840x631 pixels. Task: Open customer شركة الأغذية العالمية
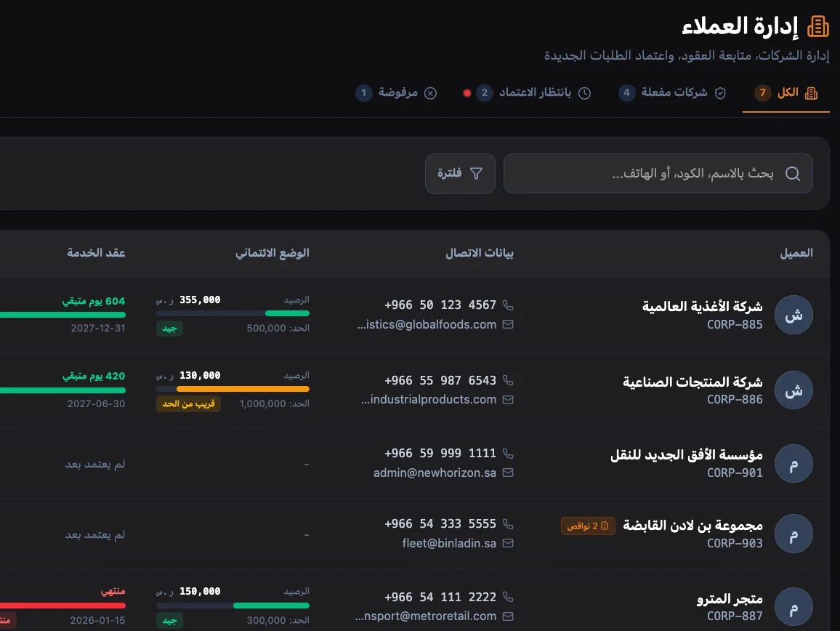click(x=703, y=307)
